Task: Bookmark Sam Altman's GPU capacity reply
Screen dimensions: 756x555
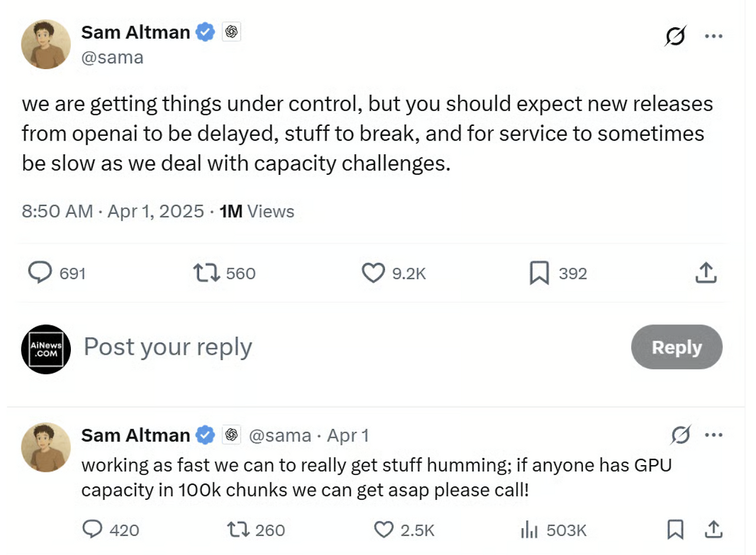Action: (674, 530)
